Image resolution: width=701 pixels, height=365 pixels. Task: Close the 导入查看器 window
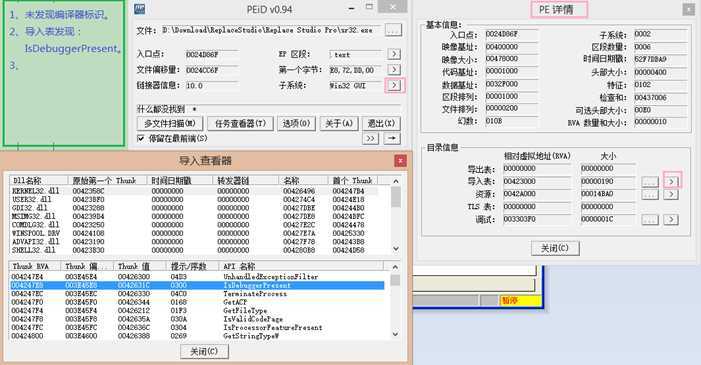[x=401, y=160]
